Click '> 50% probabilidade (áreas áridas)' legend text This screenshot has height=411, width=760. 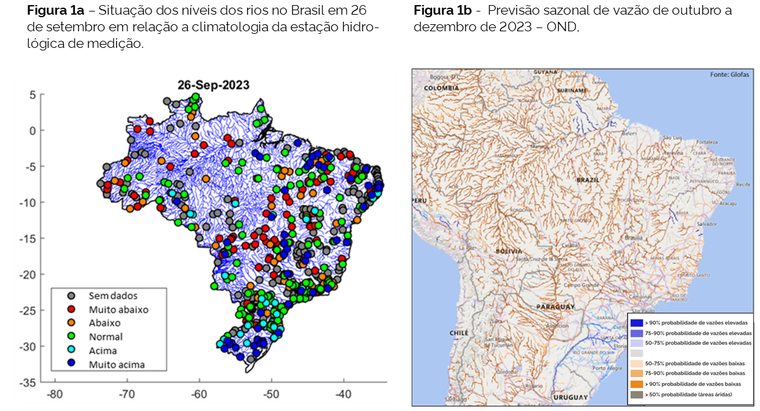tap(689, 395)
